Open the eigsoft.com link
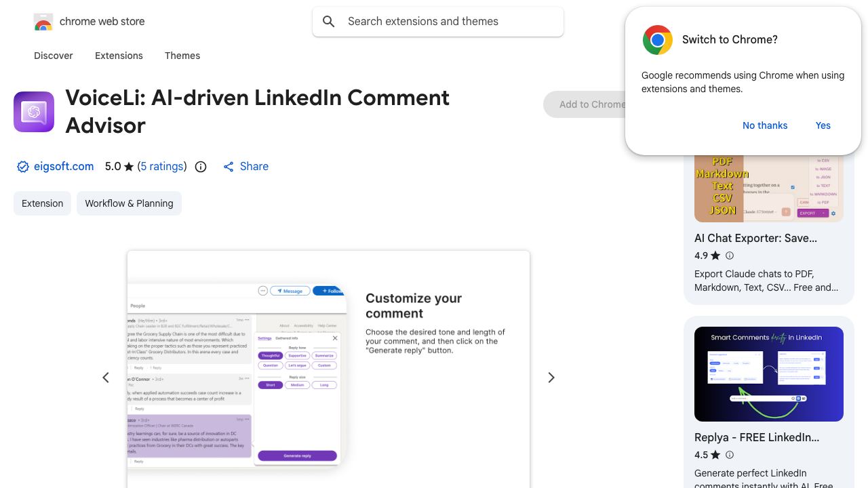 coord(64,166)
